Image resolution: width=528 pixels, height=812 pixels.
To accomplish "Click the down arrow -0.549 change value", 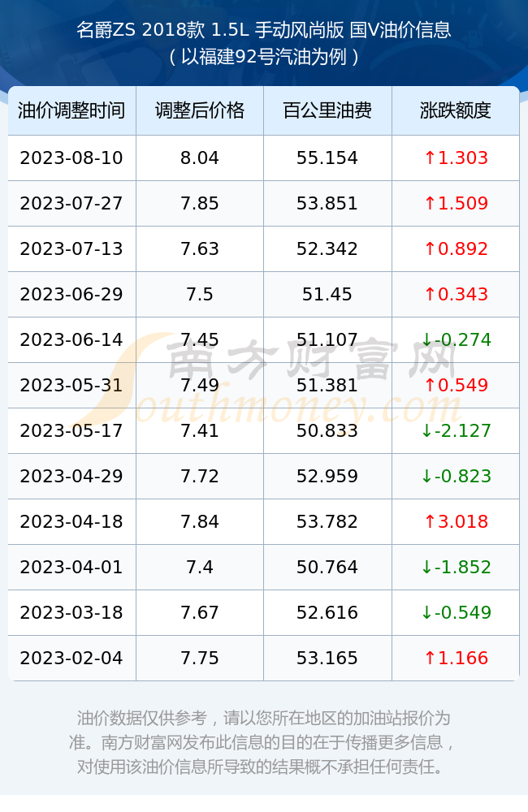I will [456, 612].
